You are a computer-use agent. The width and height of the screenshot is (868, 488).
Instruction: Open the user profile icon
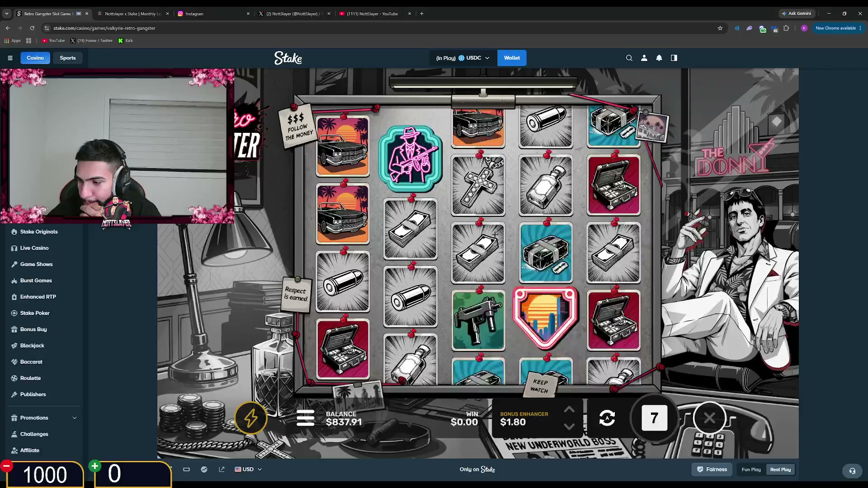(644, 58)
